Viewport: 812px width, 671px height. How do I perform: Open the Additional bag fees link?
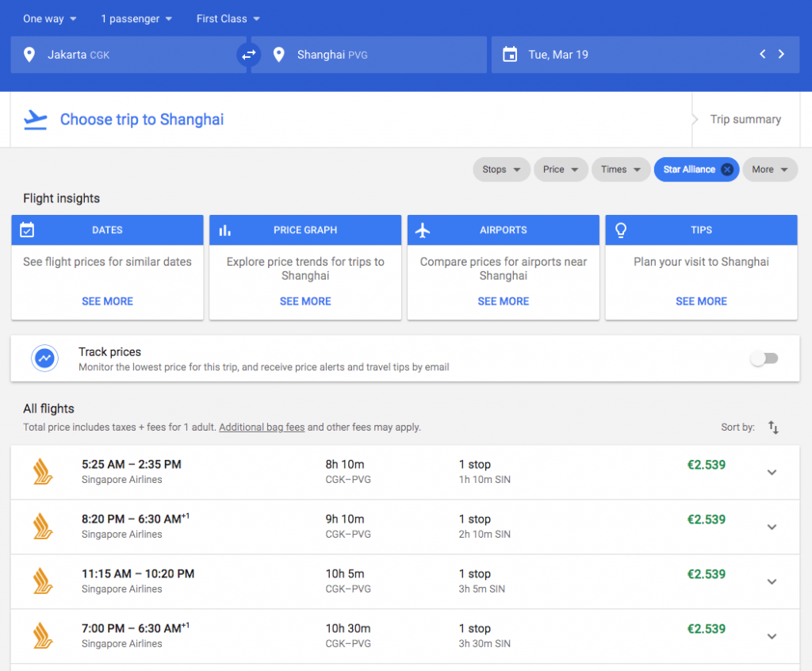(262, 428)
